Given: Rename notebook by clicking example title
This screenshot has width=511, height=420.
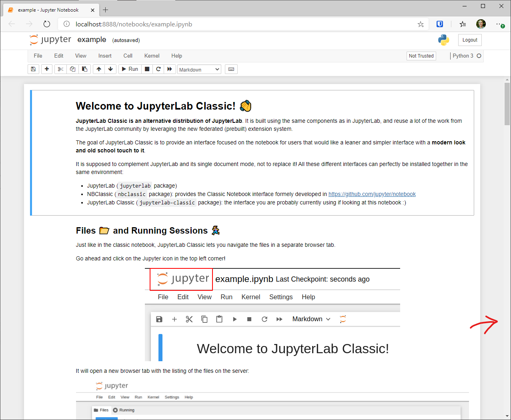Looking at the screenshot, I should (92, 40).
